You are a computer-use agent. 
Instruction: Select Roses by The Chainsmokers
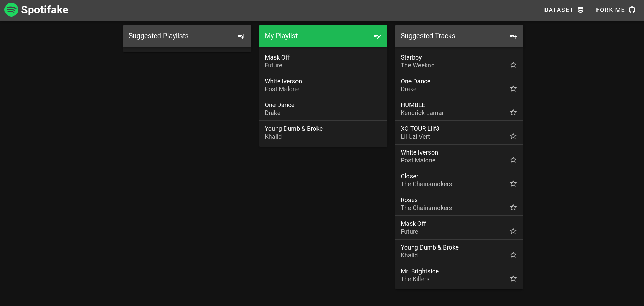tap(459, 204)
